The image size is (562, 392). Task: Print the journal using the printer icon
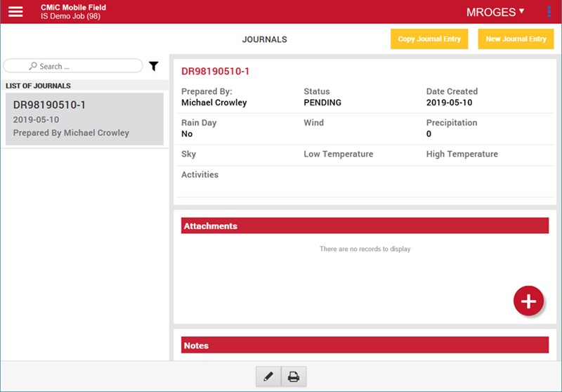[294, 377]
